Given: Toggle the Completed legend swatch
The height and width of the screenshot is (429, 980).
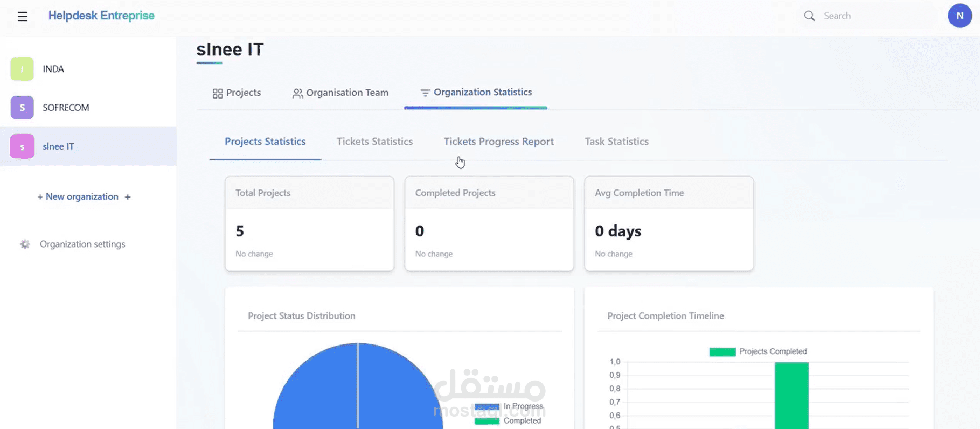Looking at the screenshot, I should (x=487, y=421).
